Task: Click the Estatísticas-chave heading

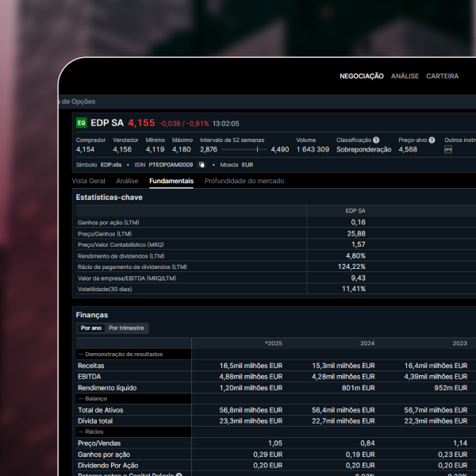Action: [109, 198]
